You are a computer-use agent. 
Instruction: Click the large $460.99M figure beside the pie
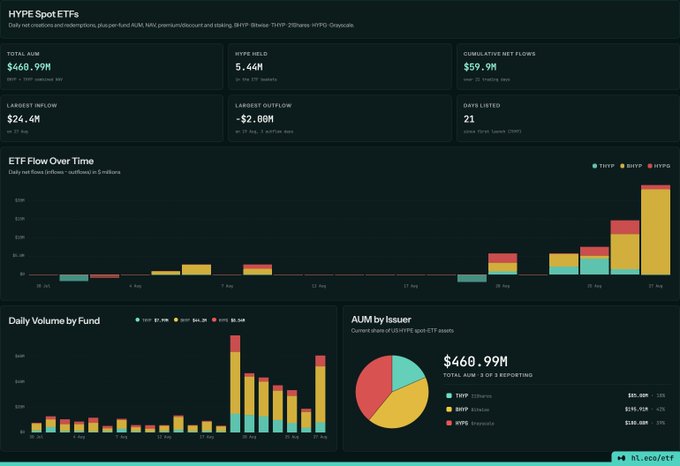pyautogui.click(x=475, y=361)
